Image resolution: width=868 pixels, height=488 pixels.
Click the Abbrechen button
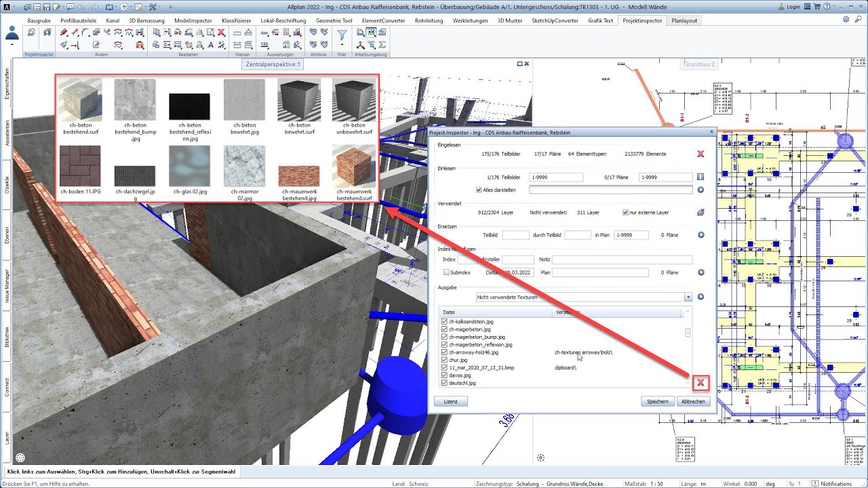point(693,401)
